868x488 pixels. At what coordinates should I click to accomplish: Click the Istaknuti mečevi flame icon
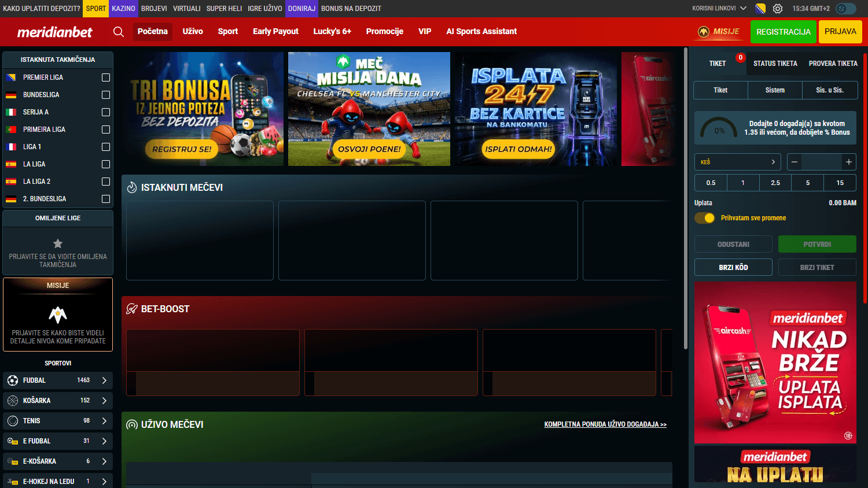(x=132, y=187)
